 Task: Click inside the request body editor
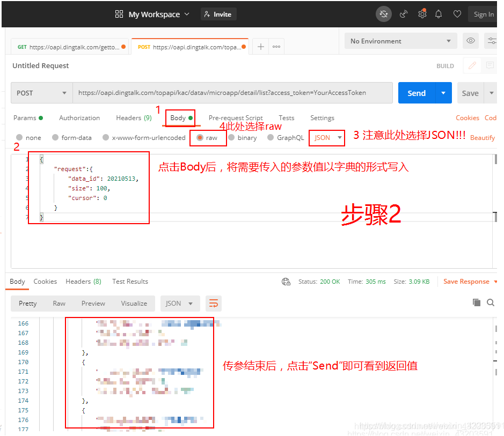[x=252, y=211]
